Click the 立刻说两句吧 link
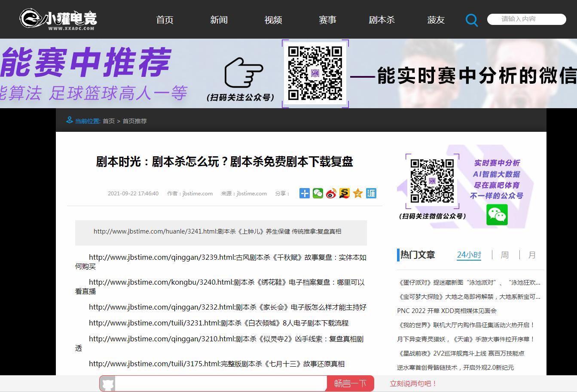 pos(413,383)
